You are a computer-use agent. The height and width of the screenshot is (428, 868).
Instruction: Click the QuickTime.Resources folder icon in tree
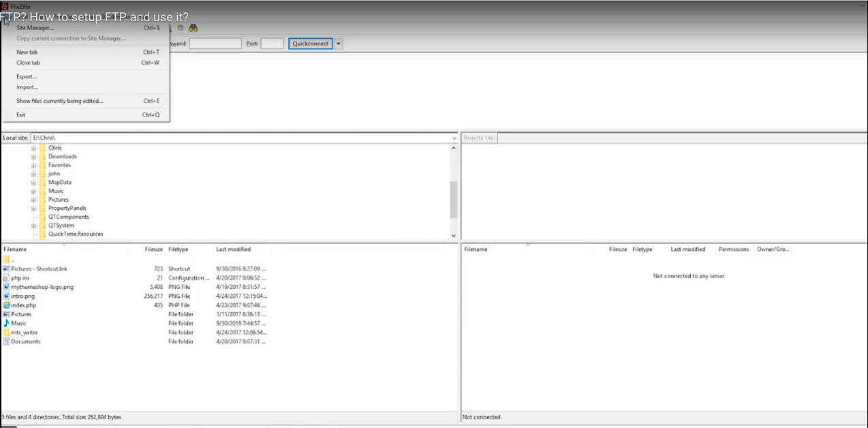point(42,234)
